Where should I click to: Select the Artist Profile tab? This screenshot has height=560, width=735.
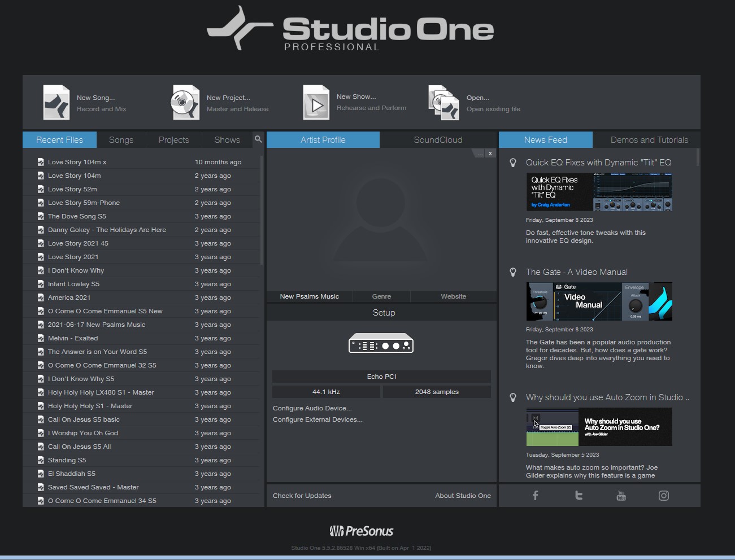point(323,139)
